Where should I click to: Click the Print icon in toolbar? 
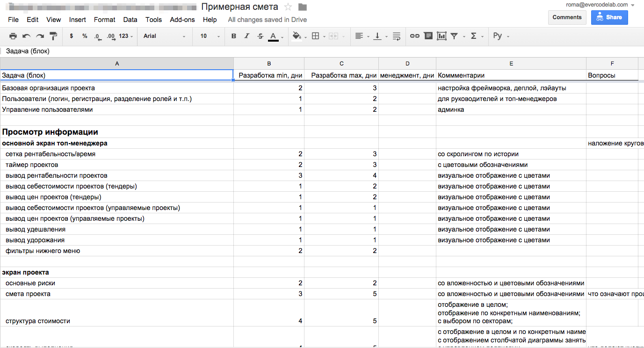[x=13, y=36]
